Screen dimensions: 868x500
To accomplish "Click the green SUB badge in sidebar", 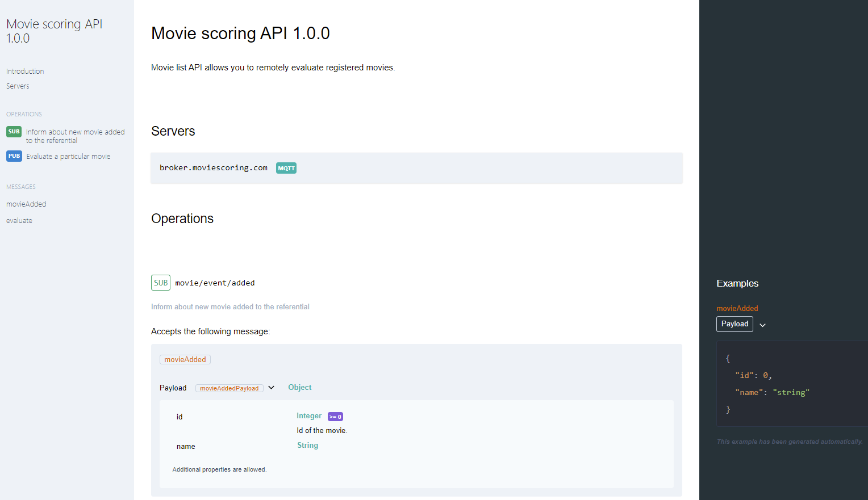I will [x=14, y=132].
